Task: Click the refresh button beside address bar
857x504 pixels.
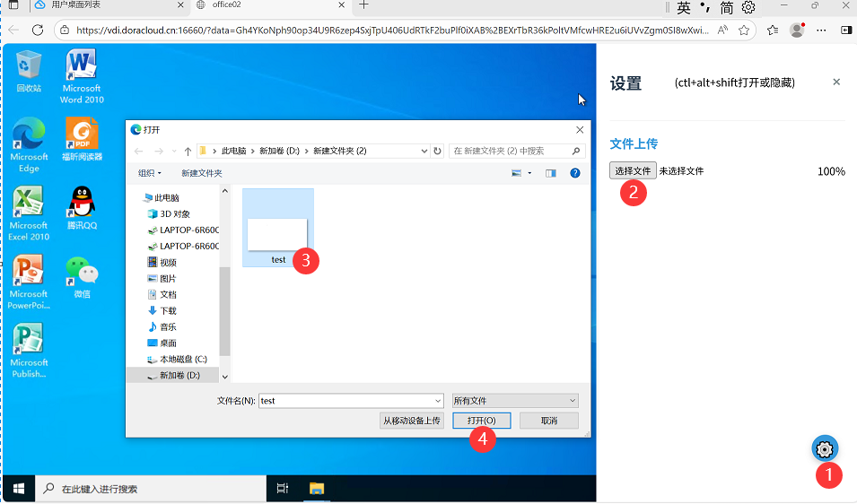Action: click(x=437, y=151)
